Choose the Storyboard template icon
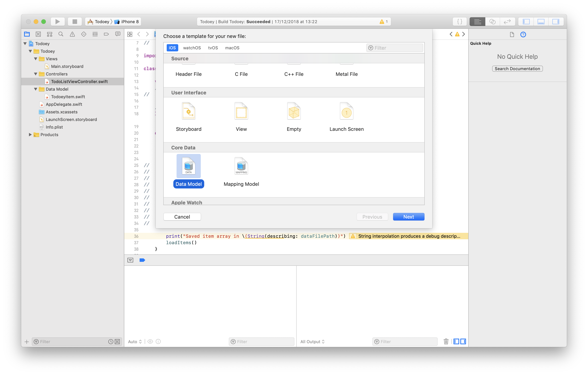 click(x=188, y=111)
